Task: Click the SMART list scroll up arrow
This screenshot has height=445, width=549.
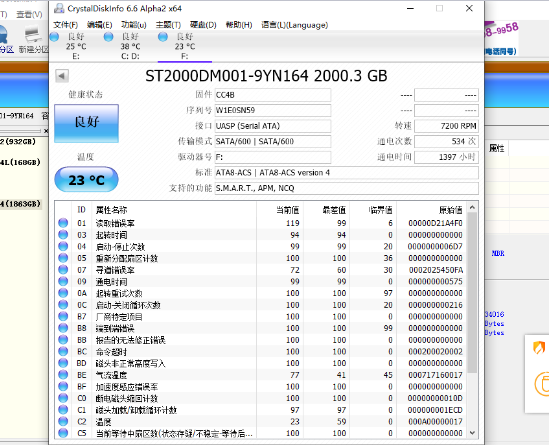Action: 472,207
